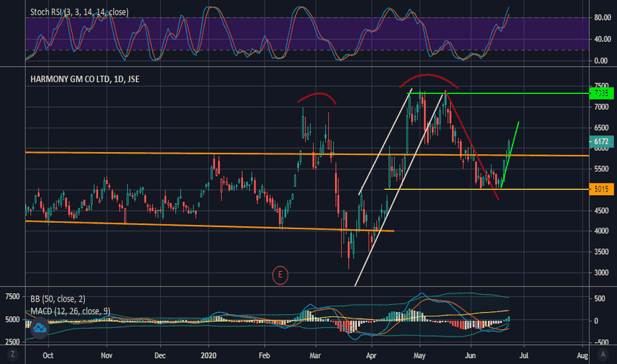Screen dimensions: 617x364
Task: Click the 4000 price scale value
Action: coord(602,232)
